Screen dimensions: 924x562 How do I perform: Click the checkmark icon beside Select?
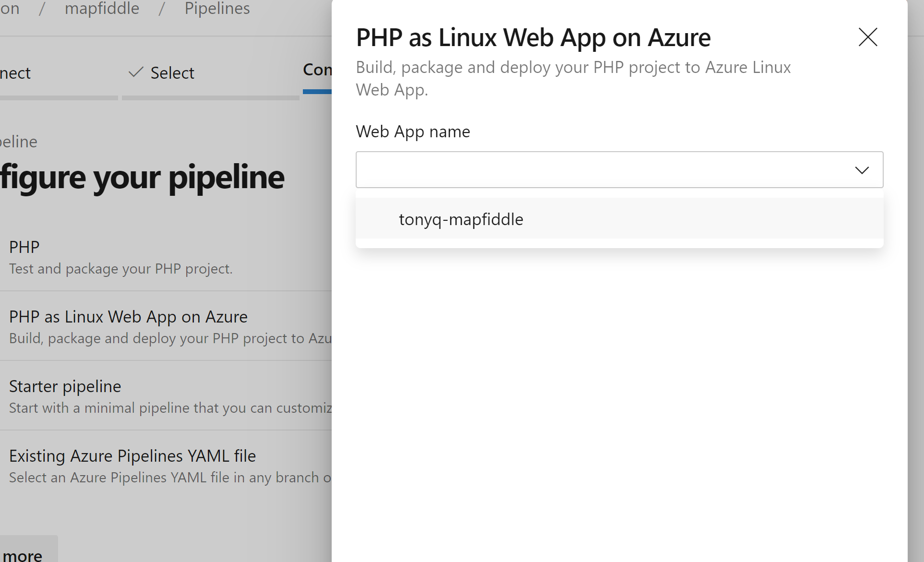(136, 72)
